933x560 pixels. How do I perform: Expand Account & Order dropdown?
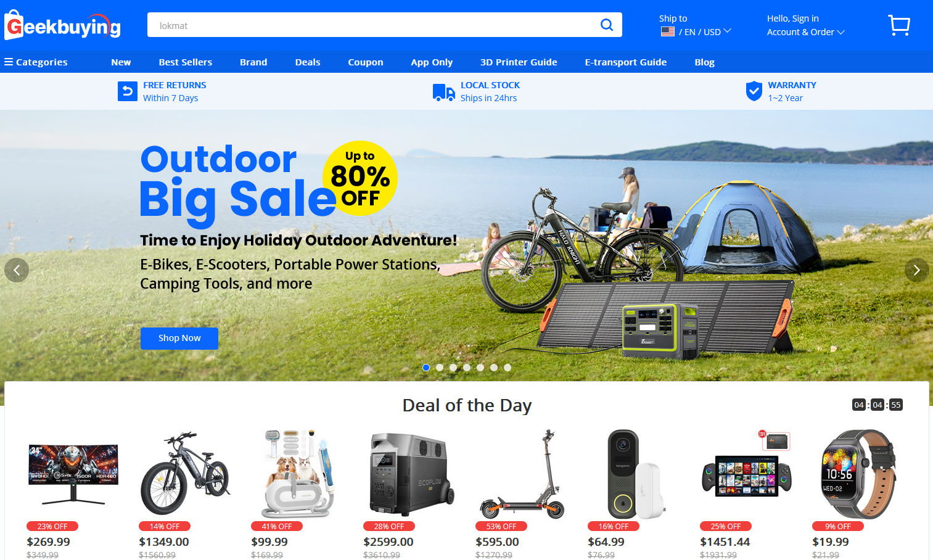click(805, 32)
